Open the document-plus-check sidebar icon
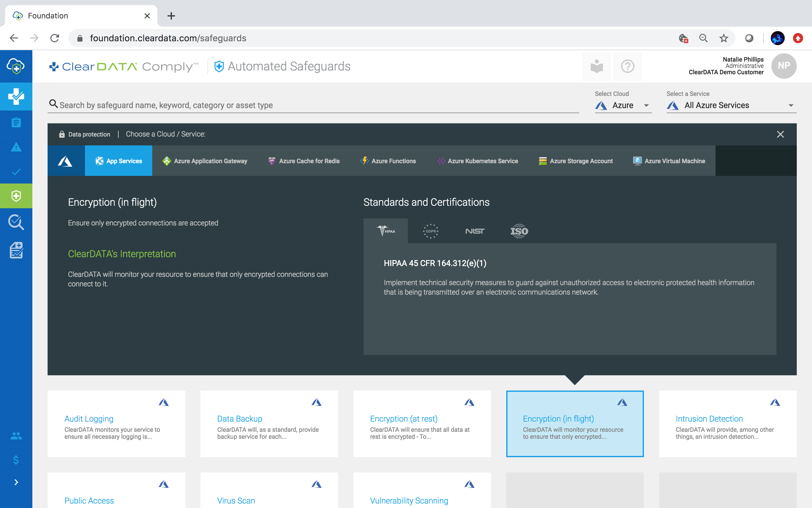This screenshot has width=812, height=508. coord(16,250)
